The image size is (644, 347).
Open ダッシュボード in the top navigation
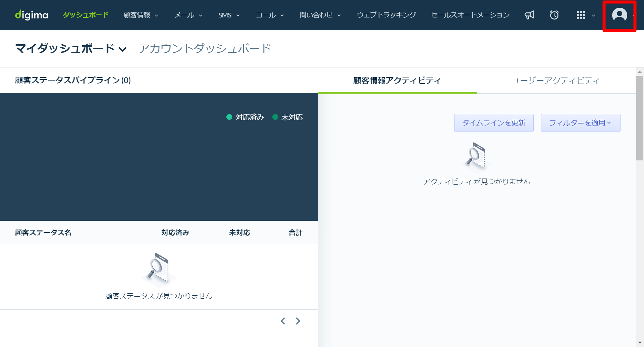[86, 15]
